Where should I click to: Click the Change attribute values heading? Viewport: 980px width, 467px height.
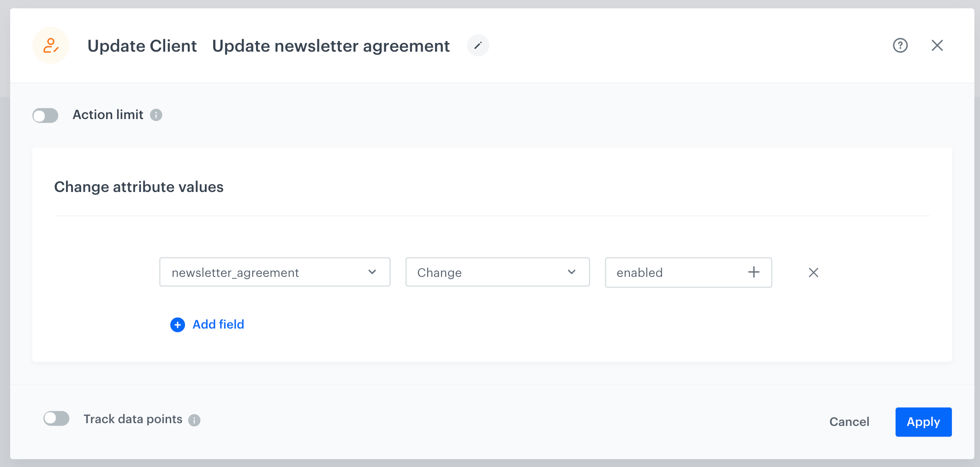(138, 187)
